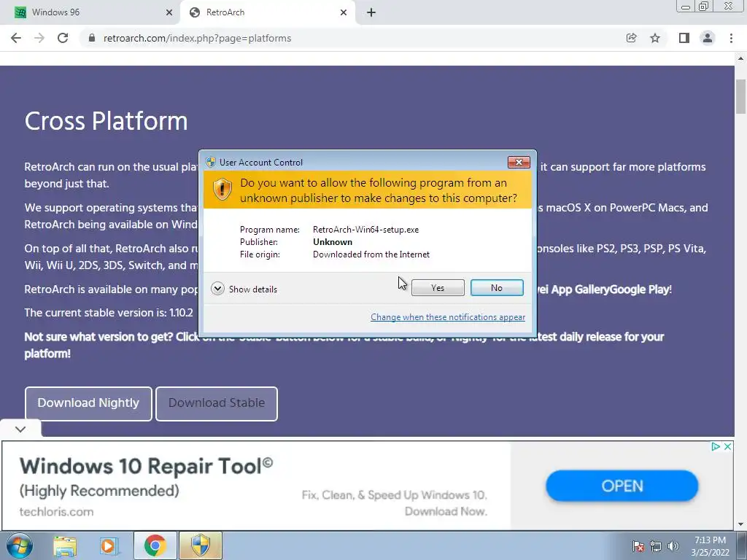This screenshot has width=747, height=560.
Task: Reload the current page
Action: [63, 38]
